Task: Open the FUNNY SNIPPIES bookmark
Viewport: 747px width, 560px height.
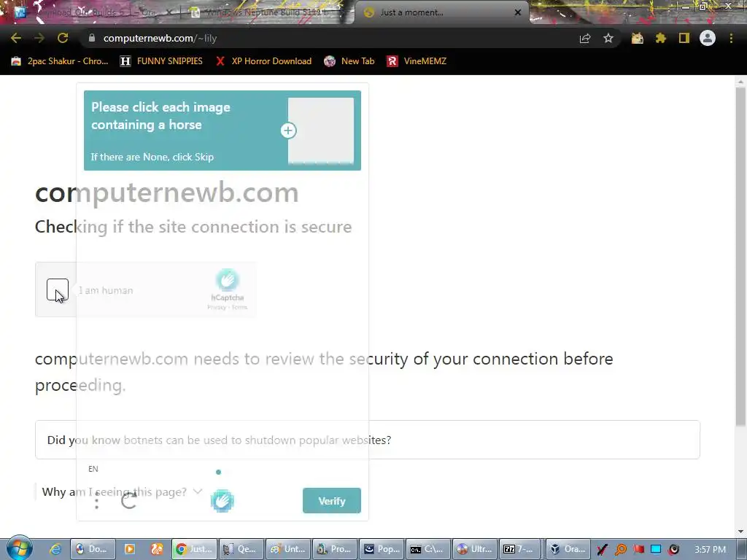Action: 161,61
